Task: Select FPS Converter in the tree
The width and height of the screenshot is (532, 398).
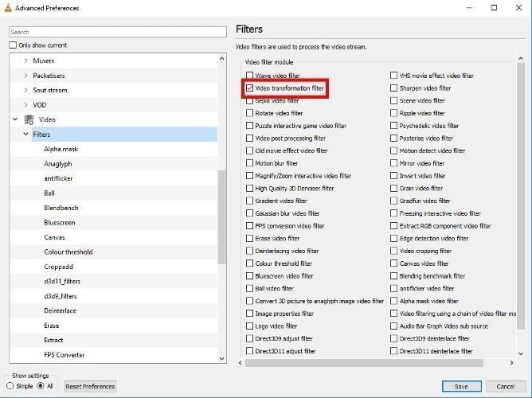Action: coord(65,355)
